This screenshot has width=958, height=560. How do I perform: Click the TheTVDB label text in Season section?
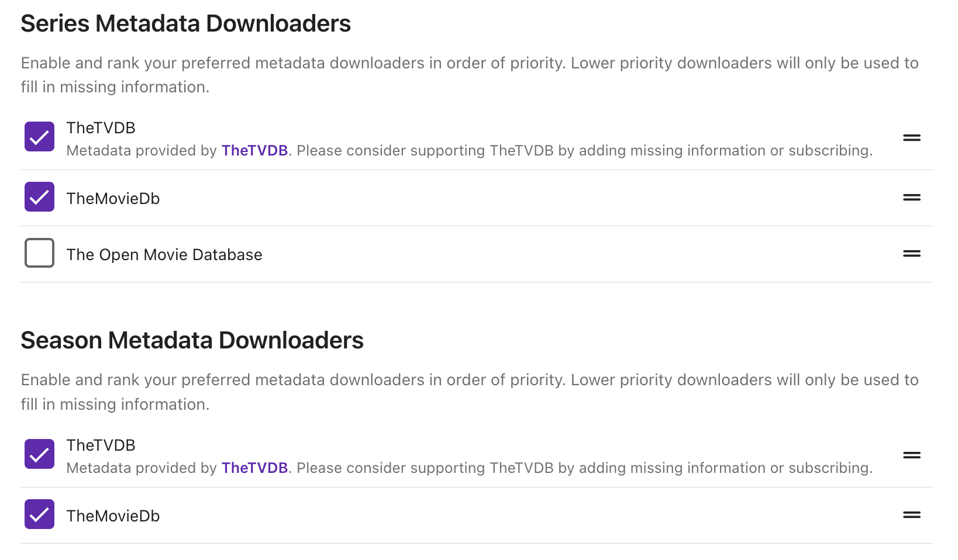coord(101,445)
